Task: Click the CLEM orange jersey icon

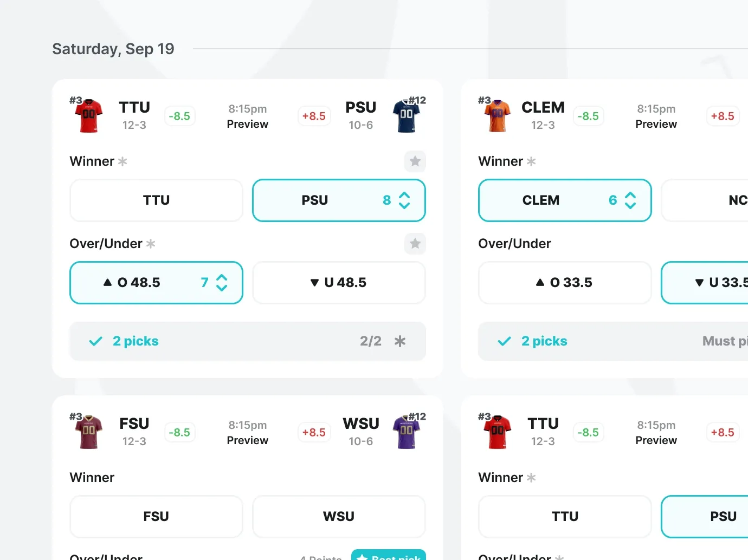Action: 497,116
